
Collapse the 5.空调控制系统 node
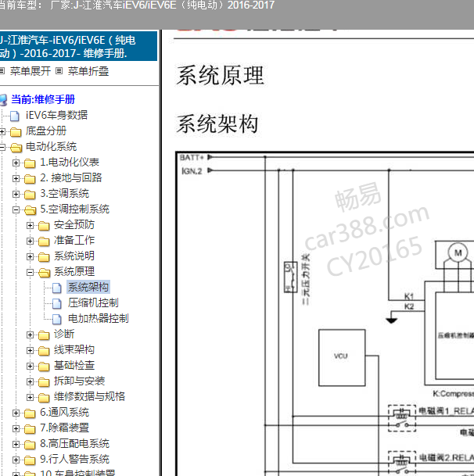click(16, 209)
